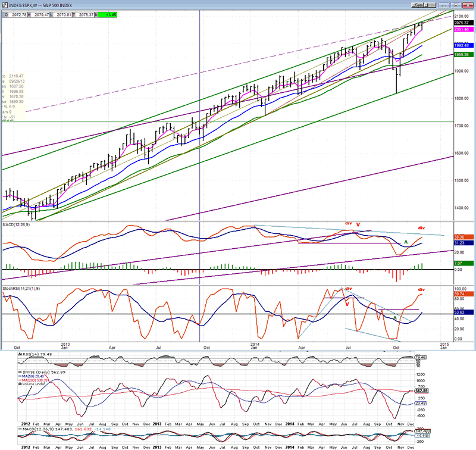Click the green A marker in MACD panel
Image resolution: width=476 pixels, height=450 pixels.
point(405,242)
